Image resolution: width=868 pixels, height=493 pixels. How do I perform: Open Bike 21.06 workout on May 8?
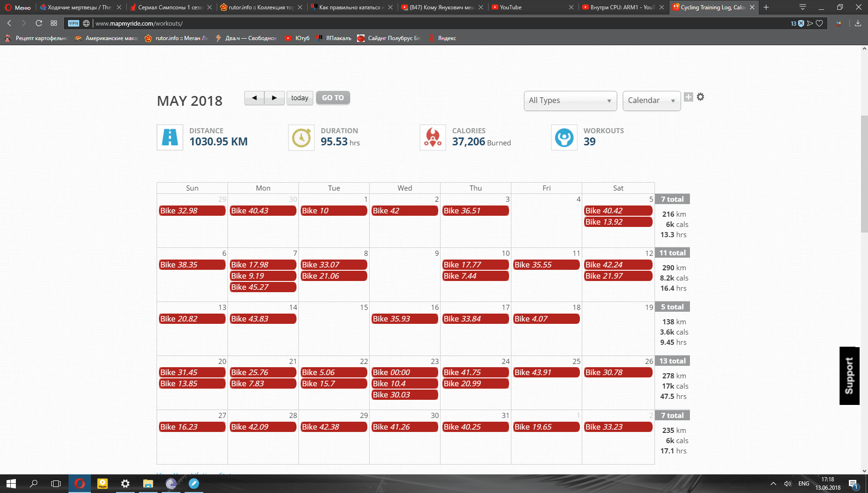[334, 276]
